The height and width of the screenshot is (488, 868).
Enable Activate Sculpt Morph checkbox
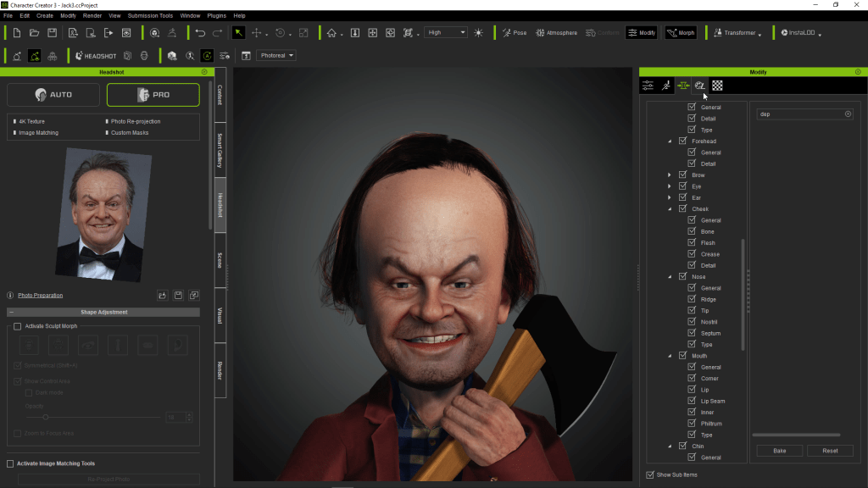tap(18, 326)
